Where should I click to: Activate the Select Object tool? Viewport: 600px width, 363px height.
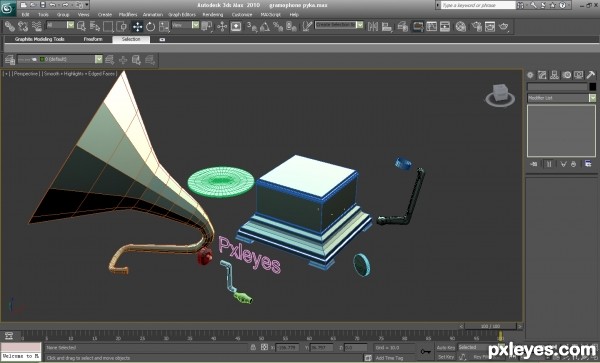pyautogui.click(x=82, y=26)
